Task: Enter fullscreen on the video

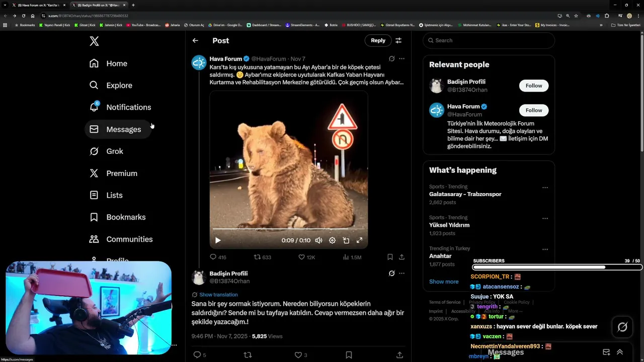Action: (x=360, y=240)
